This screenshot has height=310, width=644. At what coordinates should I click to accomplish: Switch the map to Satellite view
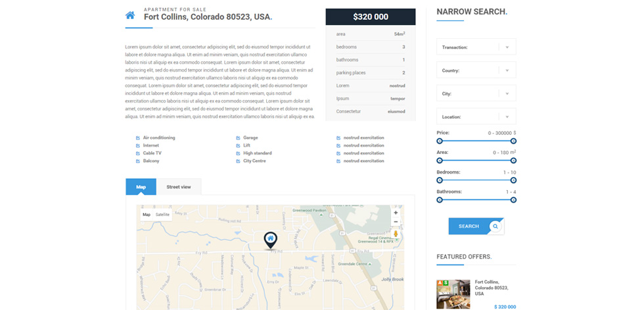pos(162,215)
